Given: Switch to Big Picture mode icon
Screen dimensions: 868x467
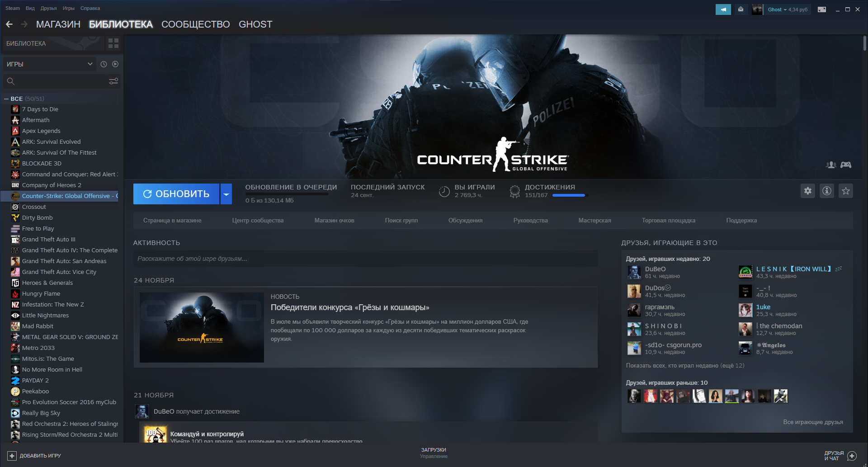Looking at the screenshot, I should [822, 9].
